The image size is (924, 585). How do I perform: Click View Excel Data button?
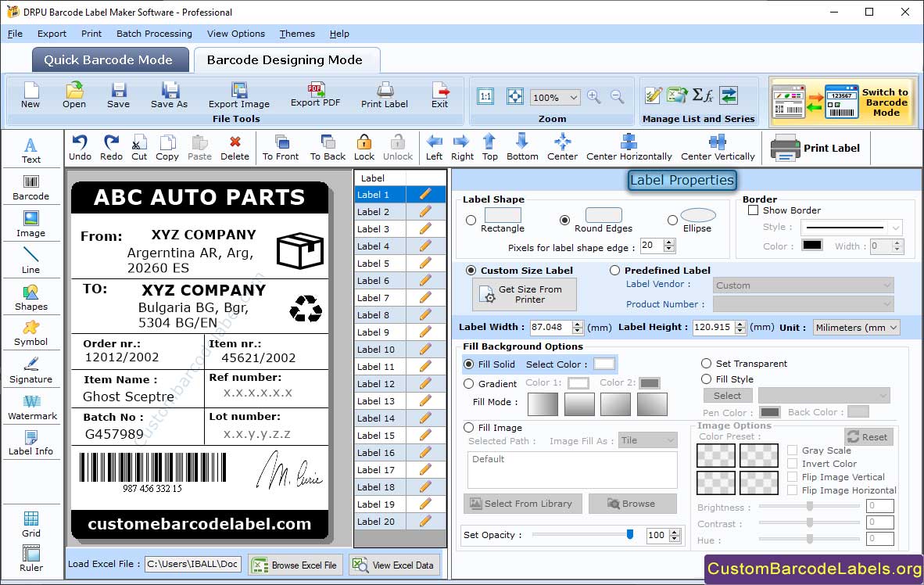[394, 565]
